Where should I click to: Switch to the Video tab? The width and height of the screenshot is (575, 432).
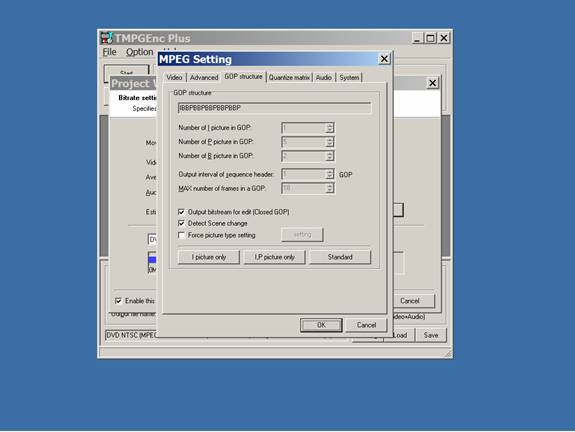pyautogui.click(x=174, y=77)
